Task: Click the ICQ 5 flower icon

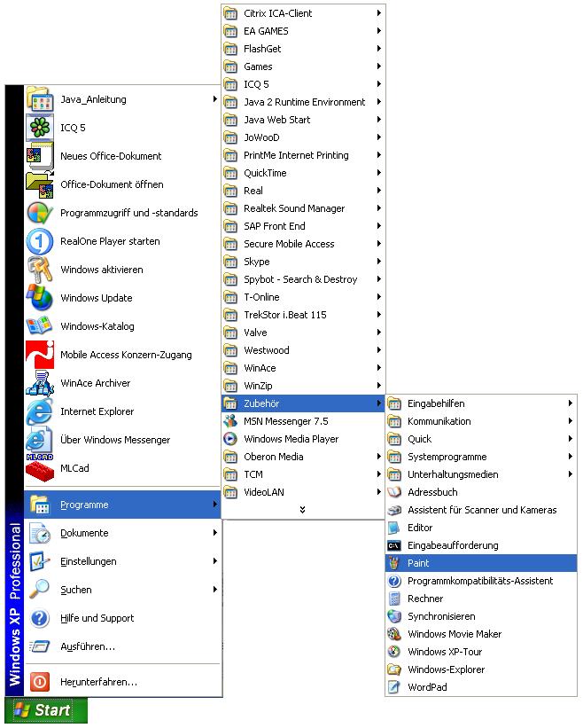Action: click(40, 128)
